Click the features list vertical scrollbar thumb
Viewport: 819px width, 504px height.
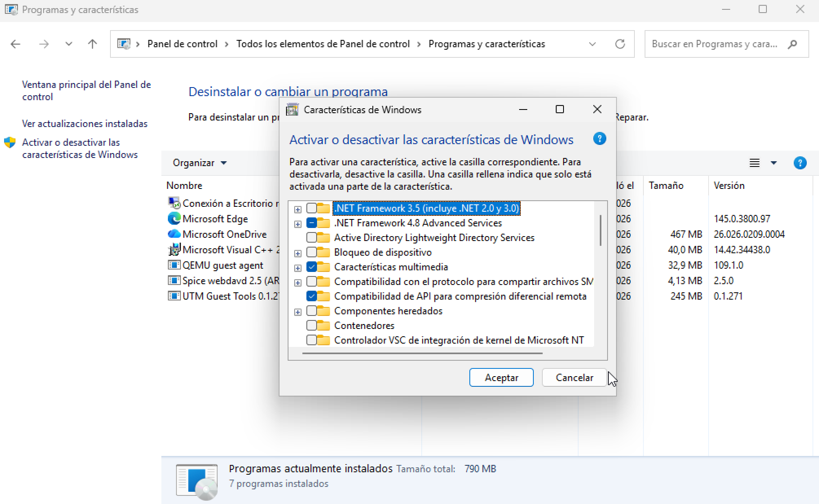click(601, 230)
